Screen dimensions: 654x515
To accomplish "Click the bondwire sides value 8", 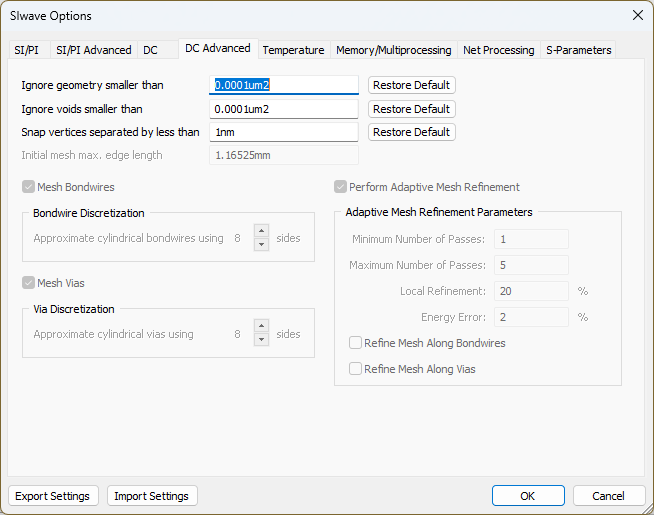I will [x=237, y=238].
